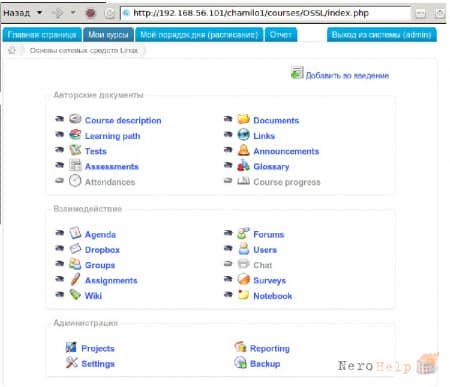
Task: Click the Назад back button
Action: pos(17,13)
